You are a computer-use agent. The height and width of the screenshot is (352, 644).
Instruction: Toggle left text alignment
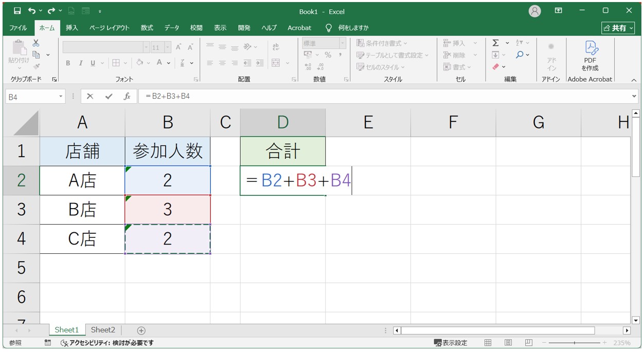(210, 63)
